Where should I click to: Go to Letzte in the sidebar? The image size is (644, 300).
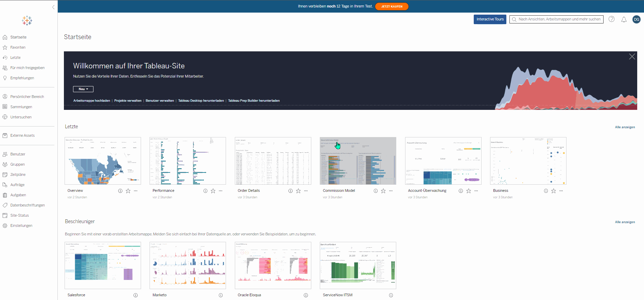(15, 57)
